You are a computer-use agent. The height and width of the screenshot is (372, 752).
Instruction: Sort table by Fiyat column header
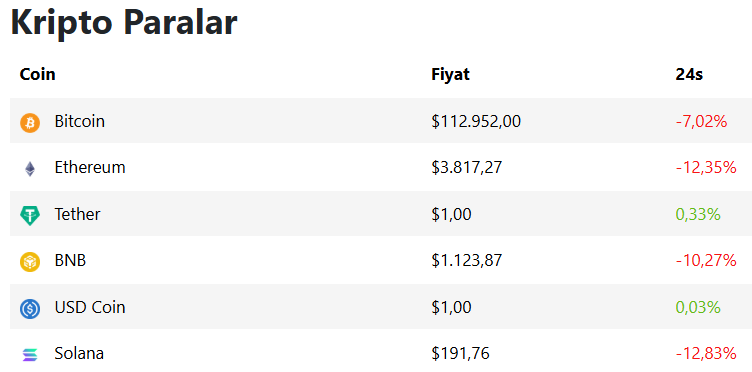tap(450, 75)
